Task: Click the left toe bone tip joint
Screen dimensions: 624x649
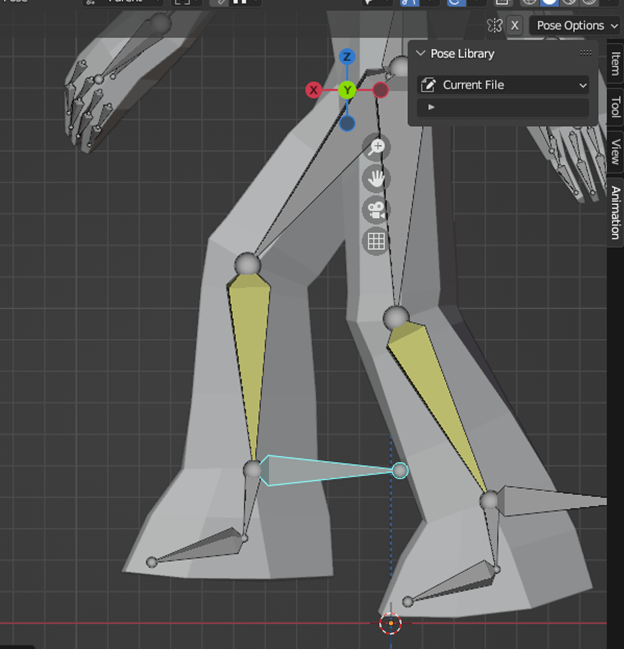Action: point(152,562)
